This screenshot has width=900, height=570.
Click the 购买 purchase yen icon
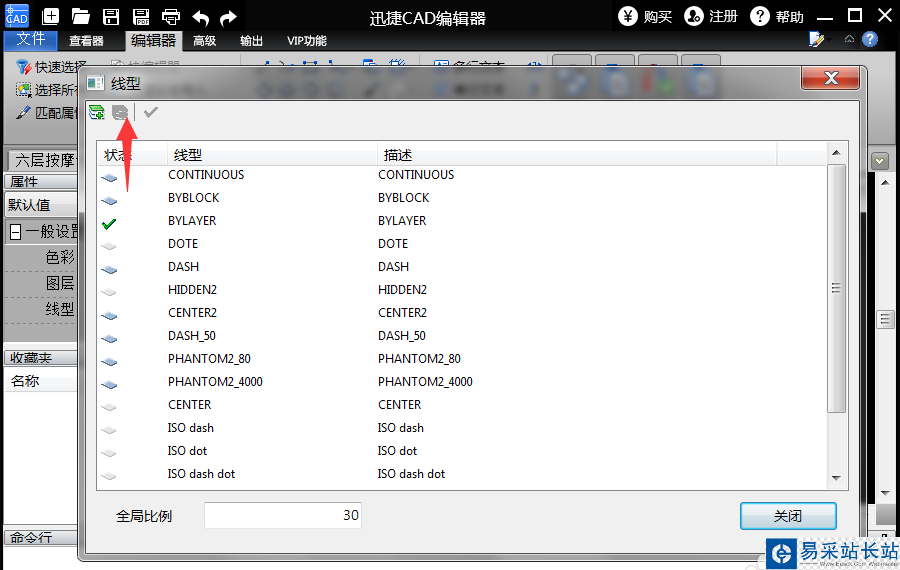tap(628, 16)
